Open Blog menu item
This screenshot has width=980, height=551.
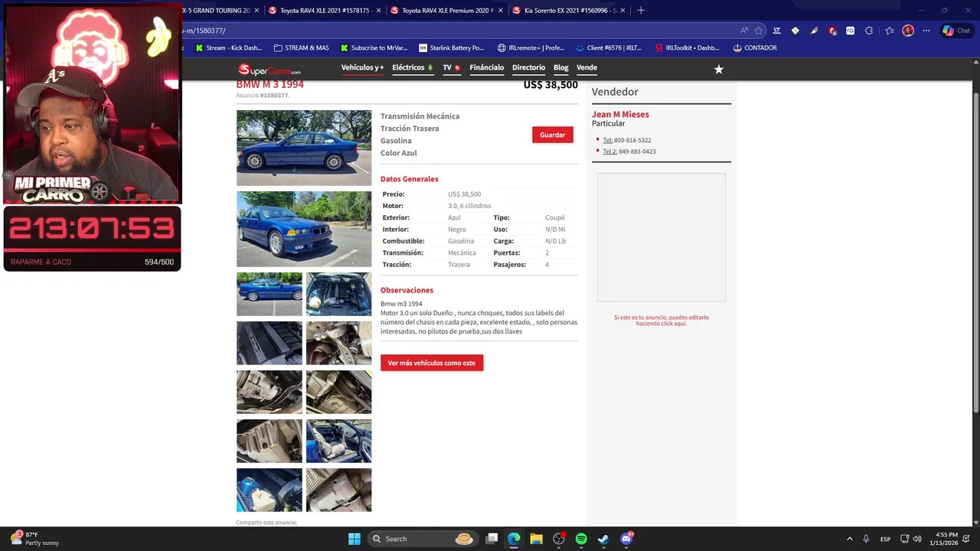point(561,68)
